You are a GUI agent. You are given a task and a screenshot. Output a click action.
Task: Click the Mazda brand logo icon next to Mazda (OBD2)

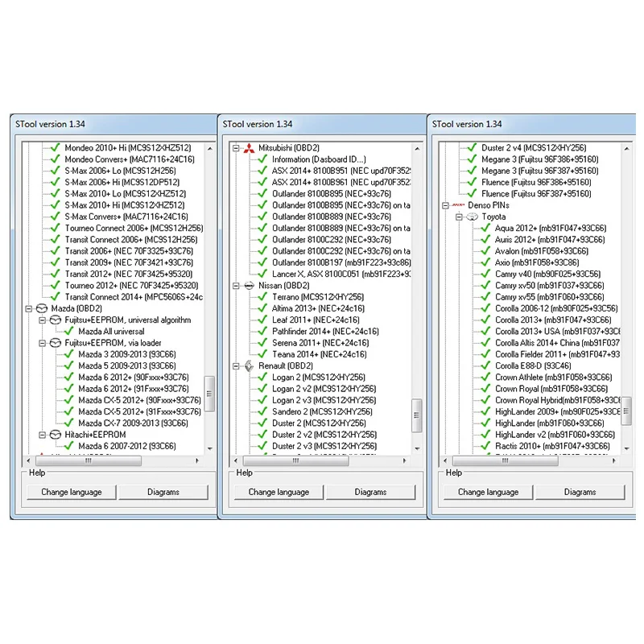pyautogui.click(x=42, y=308)
